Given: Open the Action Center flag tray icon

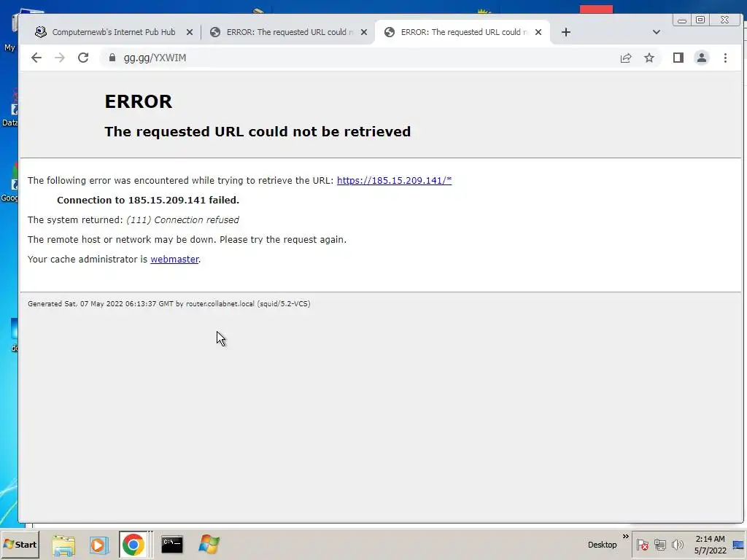Looking at the screenshot, I should (642, 545).
